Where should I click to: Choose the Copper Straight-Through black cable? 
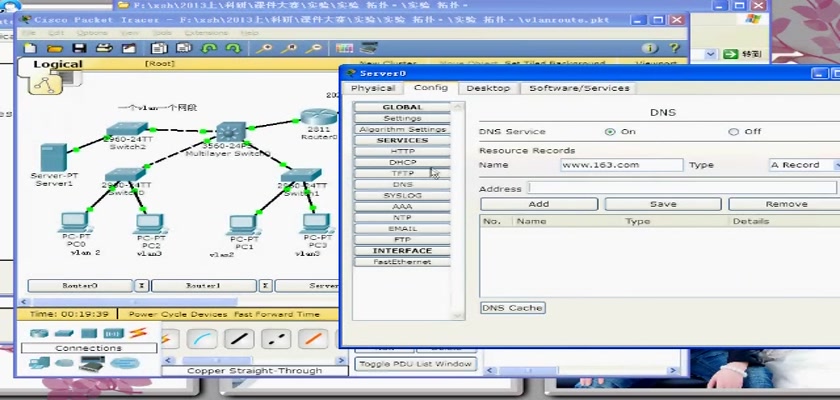click(x=239, y=339)
